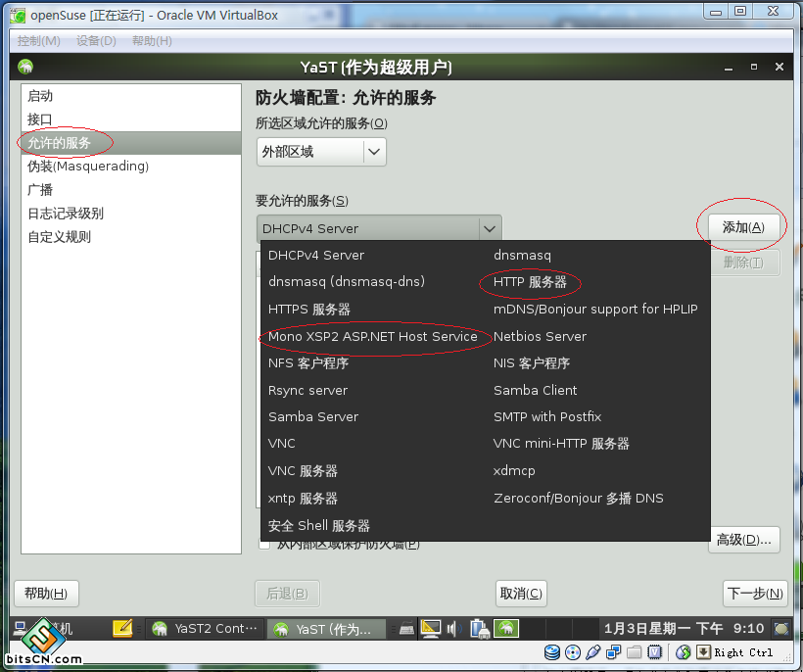Choose VNC 服务器 from the list

[303, 471]
